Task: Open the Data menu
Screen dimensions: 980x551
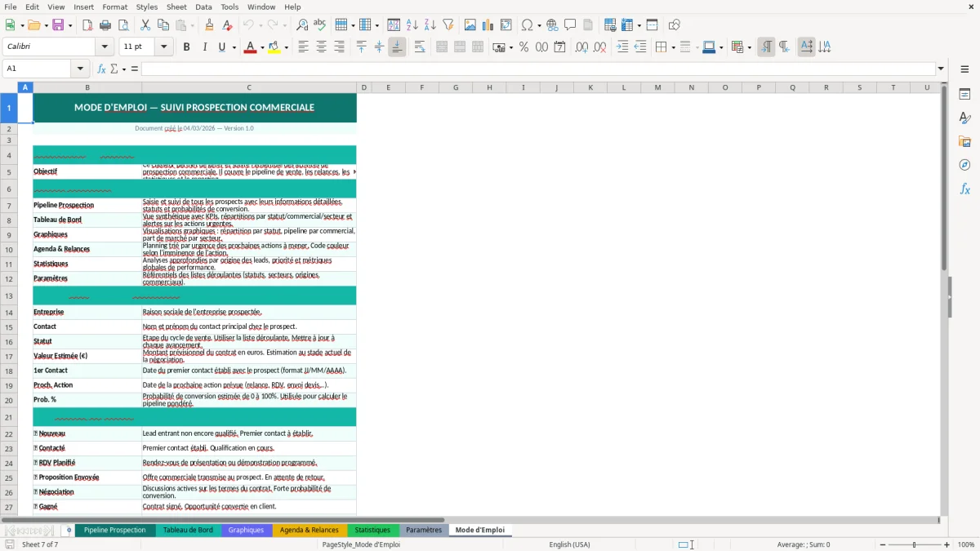Action: coord(203,7)
